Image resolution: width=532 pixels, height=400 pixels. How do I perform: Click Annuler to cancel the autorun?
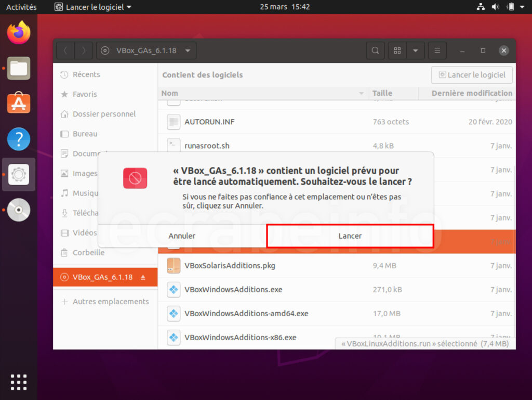click(x=182, y=236)
